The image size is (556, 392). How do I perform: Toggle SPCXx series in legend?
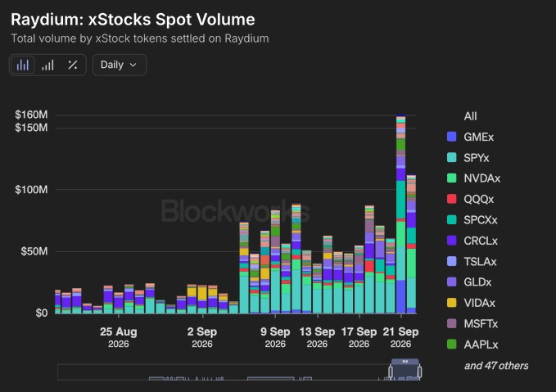472,220
